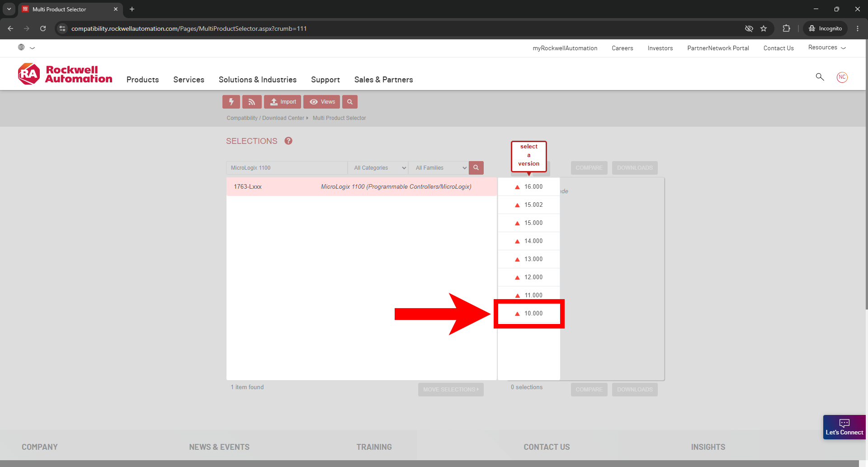Viewport: 868px width, 467px height.
Task: Click the globe language selector icon
Action: tap(21, 47)
